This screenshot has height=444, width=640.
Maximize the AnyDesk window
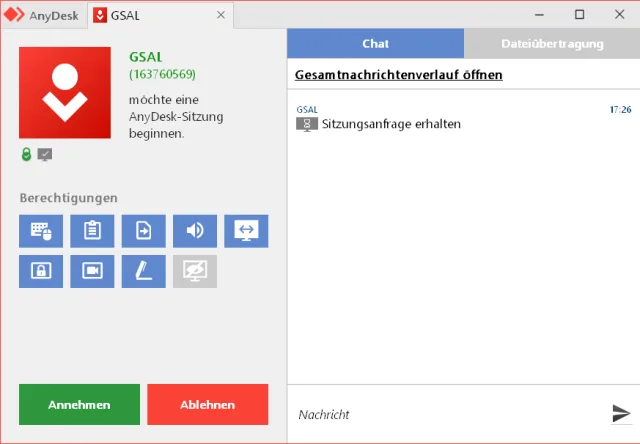tap(579, 15)
